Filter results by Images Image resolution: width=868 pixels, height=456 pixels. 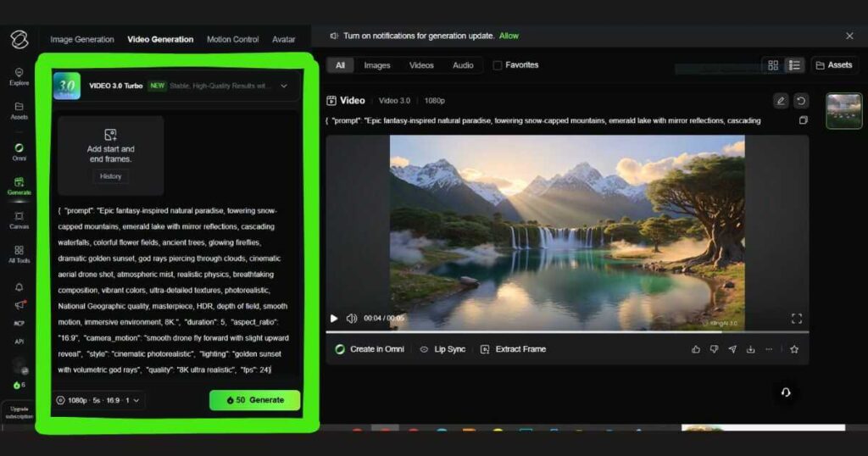(377, 65)
